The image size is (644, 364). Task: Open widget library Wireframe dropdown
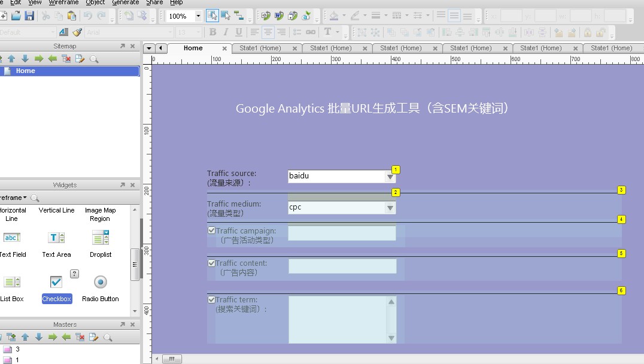click(14, 198)
